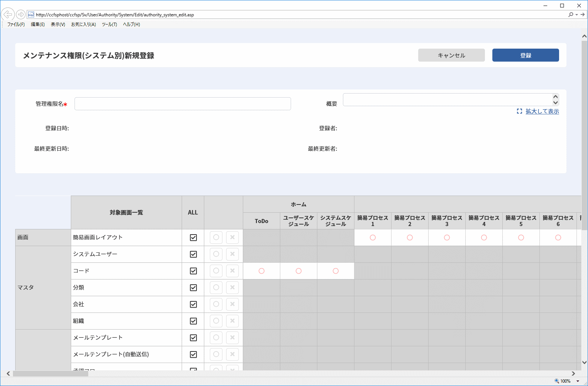Image resolution: width=588 pixels, height=386 pixels.
Task: Toggle the ALL checkbox for コード
Action: 193,271
